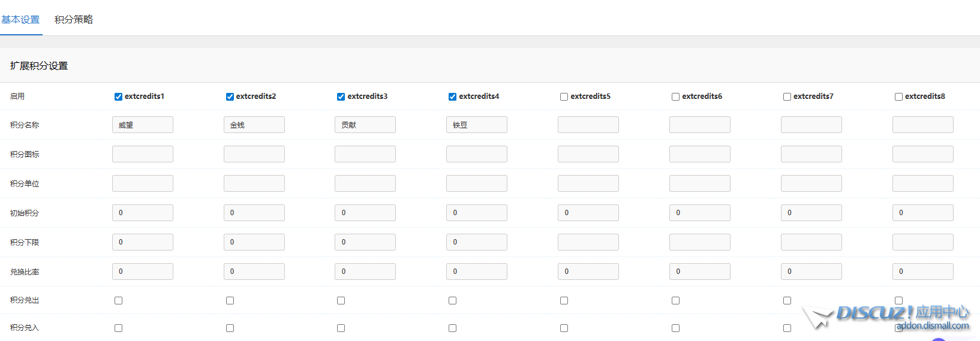The height and width of the screenshot is (341, 980).
Task: Switch to the 积分策略 tab
Action: (x=74, y=20)
